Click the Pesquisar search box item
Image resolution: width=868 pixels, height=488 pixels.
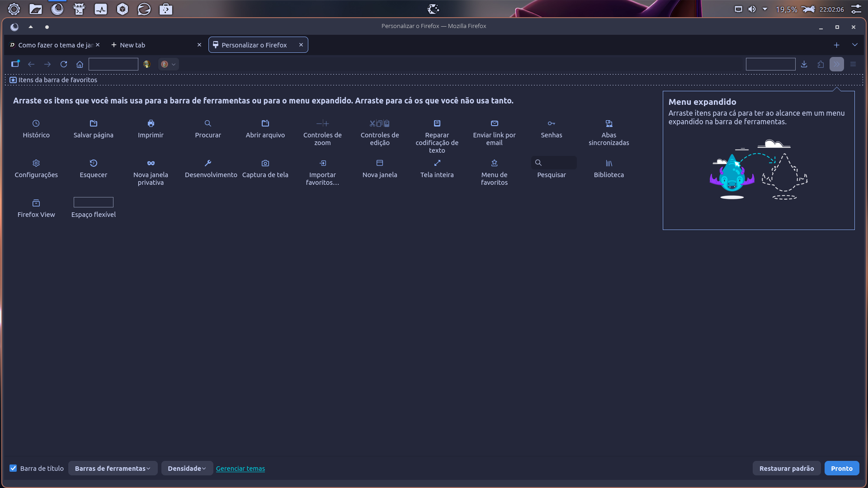point(554,163)
